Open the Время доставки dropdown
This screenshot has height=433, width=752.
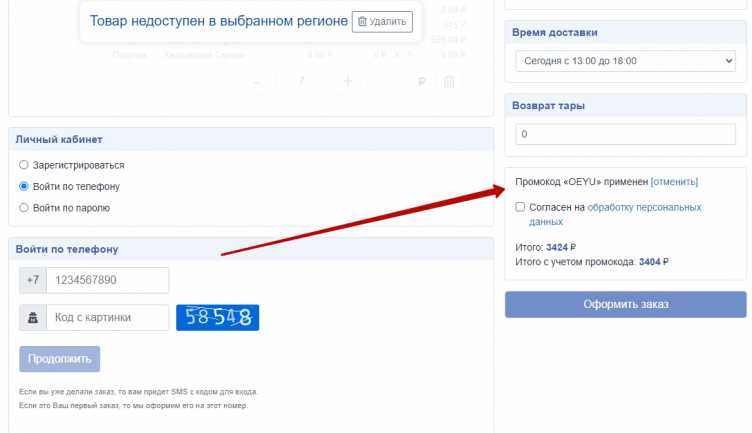tap(625, 61)
